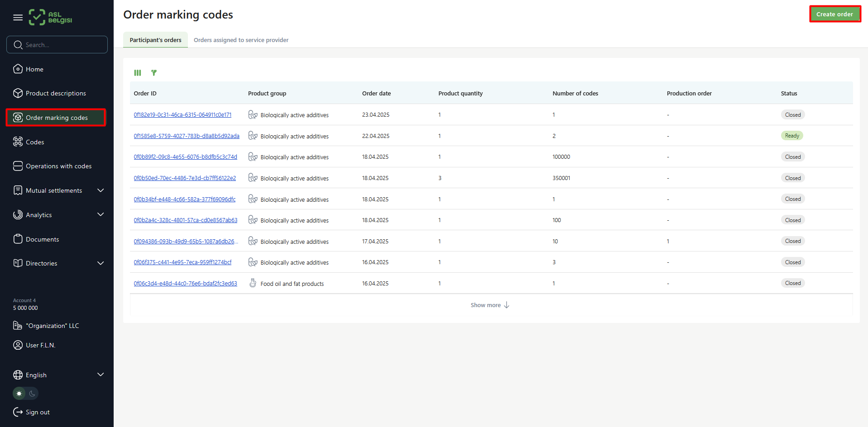Open order 0f182e19-0c31-46ca-6315-064911c0e171
This screenshot has width=868, height=427.
(182, 115)
